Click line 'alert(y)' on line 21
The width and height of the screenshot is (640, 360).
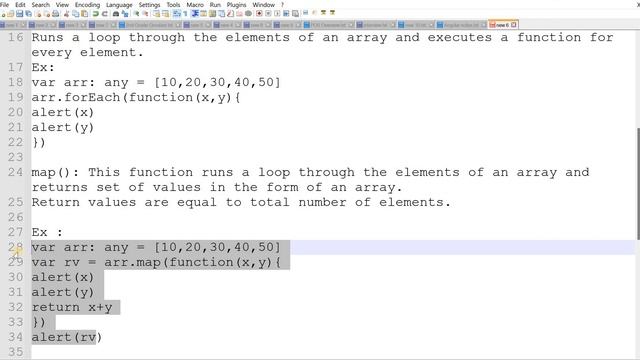(63, 127)
